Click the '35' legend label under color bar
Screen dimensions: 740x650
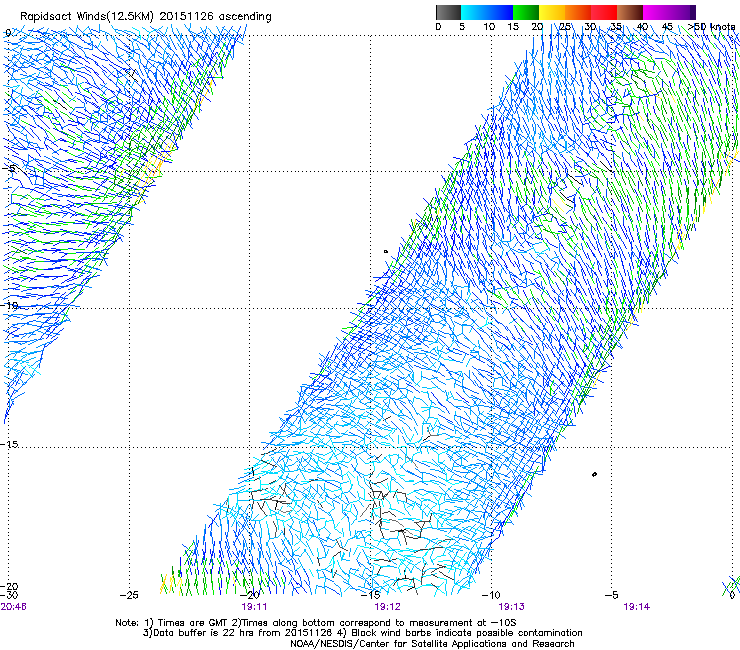pyautogui.click(x=616, y=27)
